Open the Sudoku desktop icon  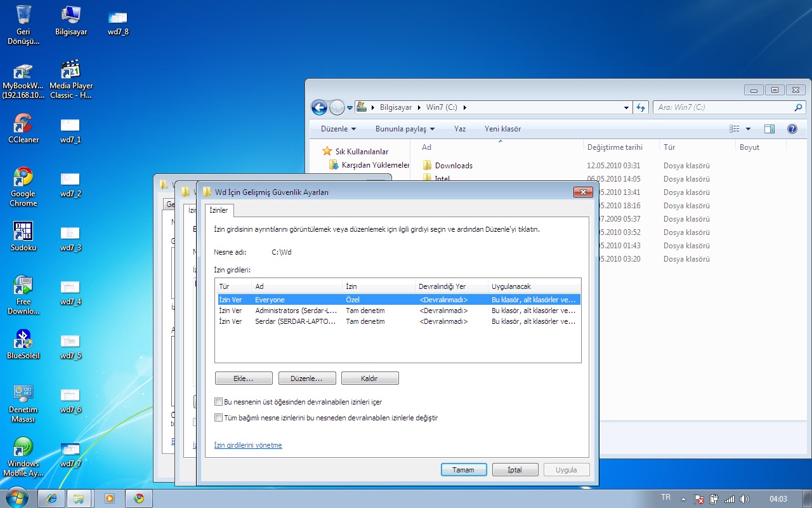[23, 236]
